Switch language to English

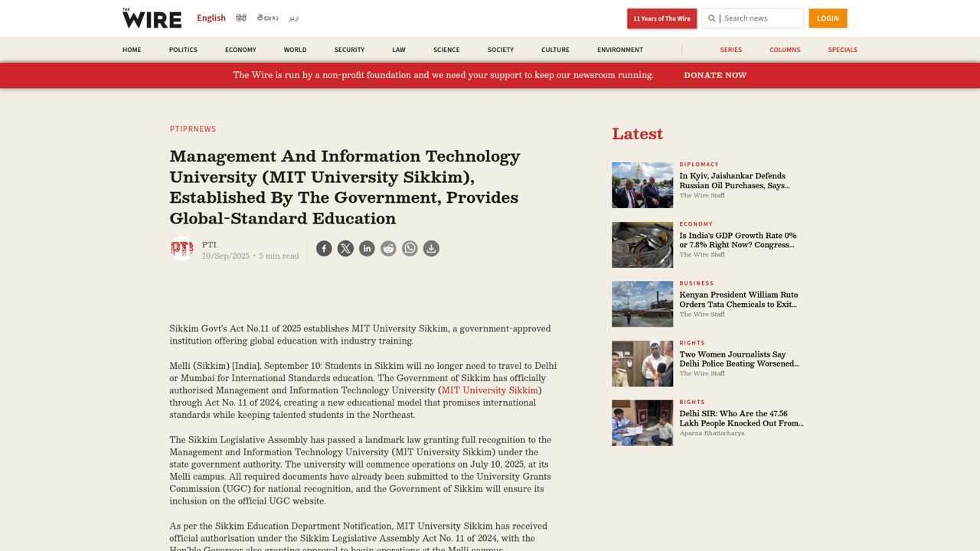[211, 18]
